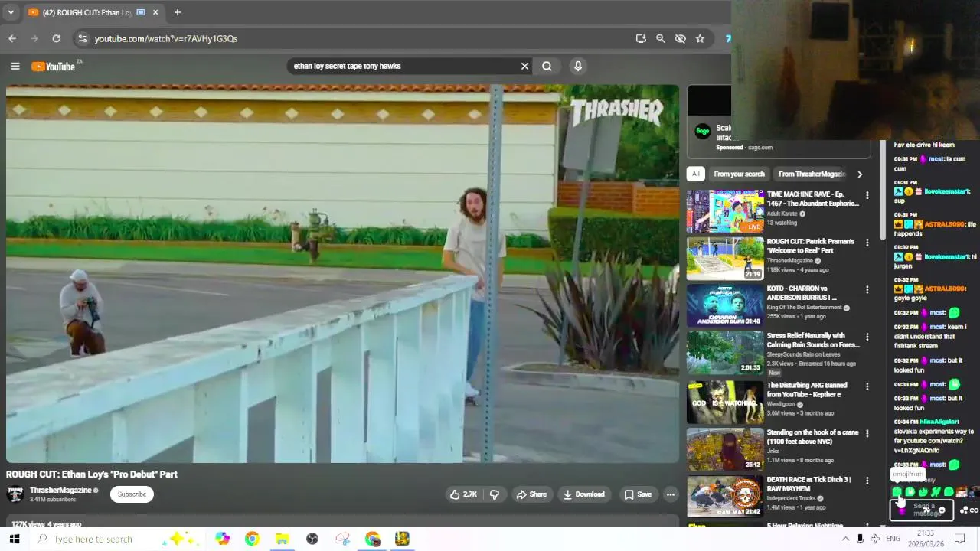Screen dimensions: 980x551
Task: Open the site information icon in the address bar
Action: (x=82, y=38)
